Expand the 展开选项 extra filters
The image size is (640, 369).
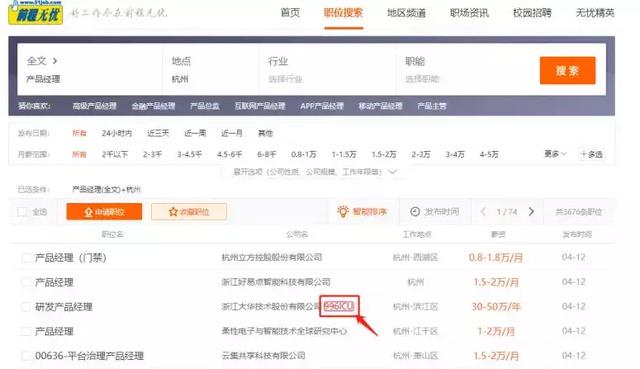pos(315,172)
